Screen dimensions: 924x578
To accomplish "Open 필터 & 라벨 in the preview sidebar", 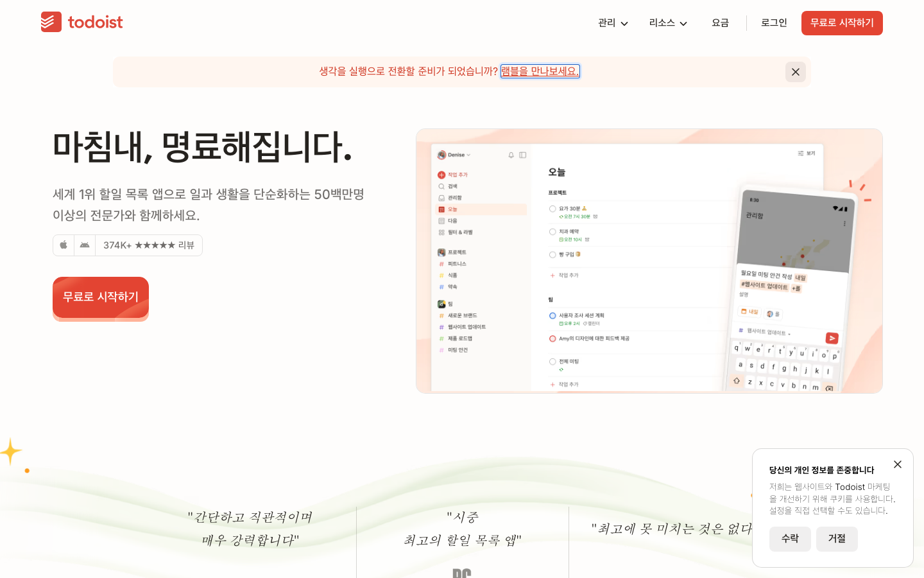I will coord(456,232).
